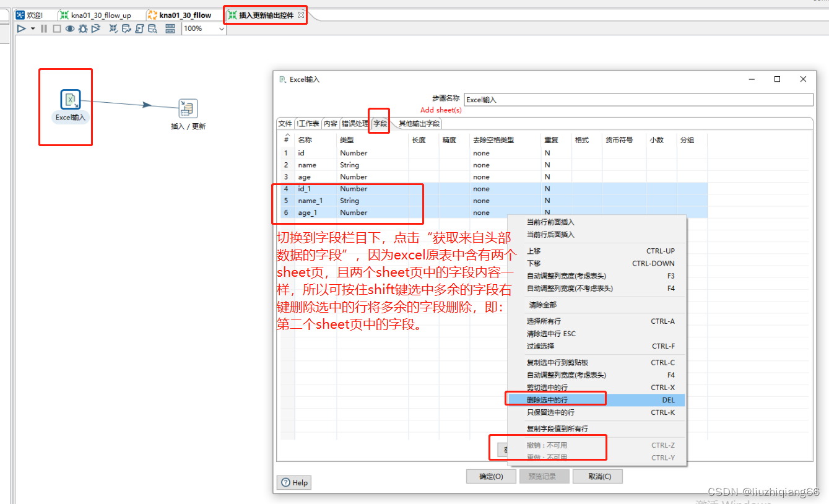The image size is (829, 504).
Task: Select the Excel输入 step icon on the canvas
Action: tap(71, 99)
